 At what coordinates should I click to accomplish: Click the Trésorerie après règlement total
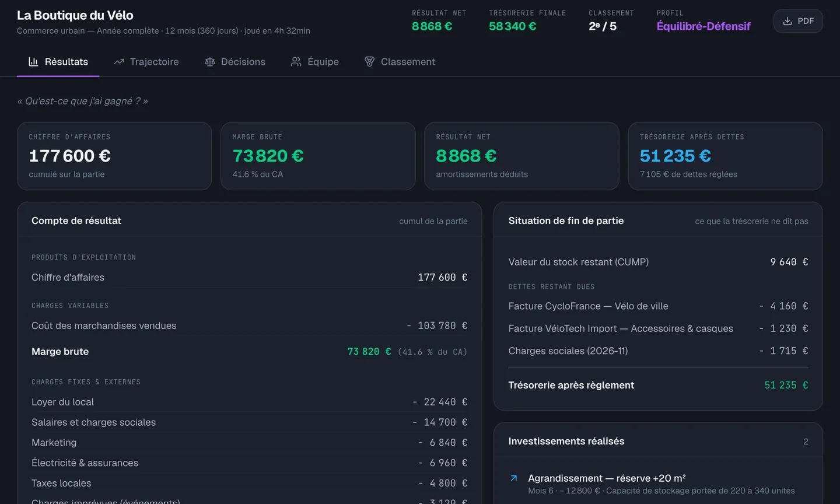(x=658, y=385)
